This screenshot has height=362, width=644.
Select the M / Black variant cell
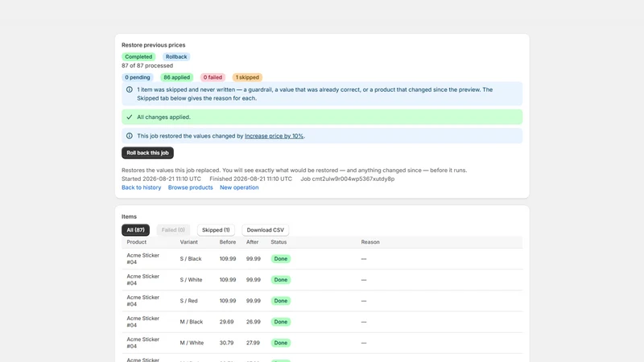pyautogui.click(x=192, y=322)
